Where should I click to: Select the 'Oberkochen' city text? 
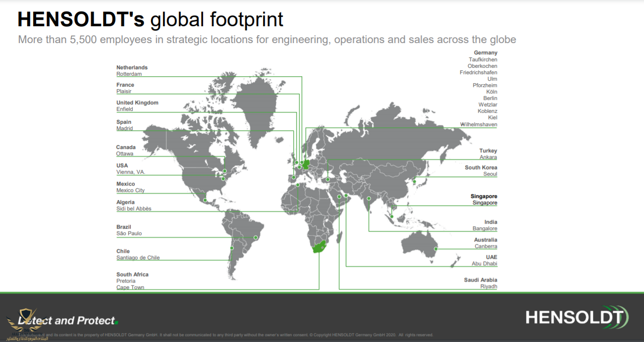click(x=483, y=66)
